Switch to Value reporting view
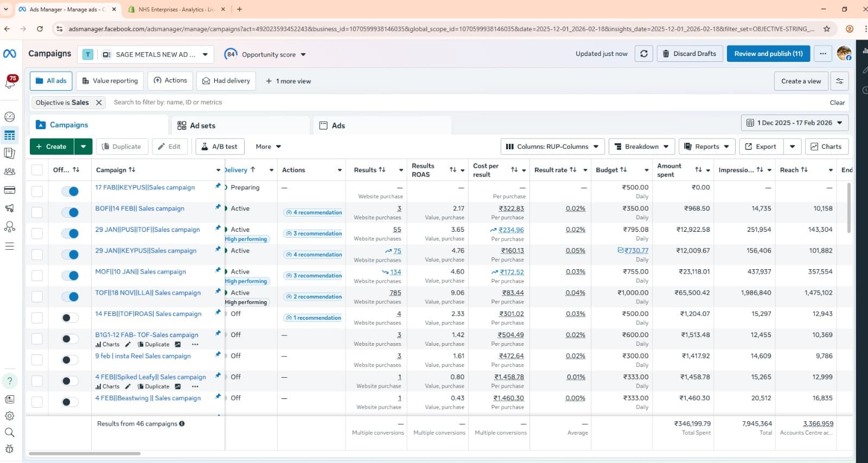This screenshot has width=868, height=463. [110, 81]
